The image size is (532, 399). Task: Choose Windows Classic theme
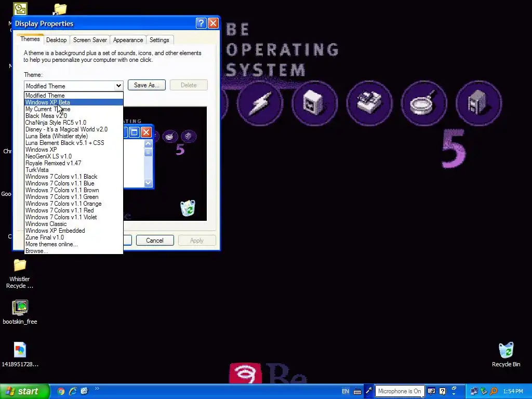74,224
